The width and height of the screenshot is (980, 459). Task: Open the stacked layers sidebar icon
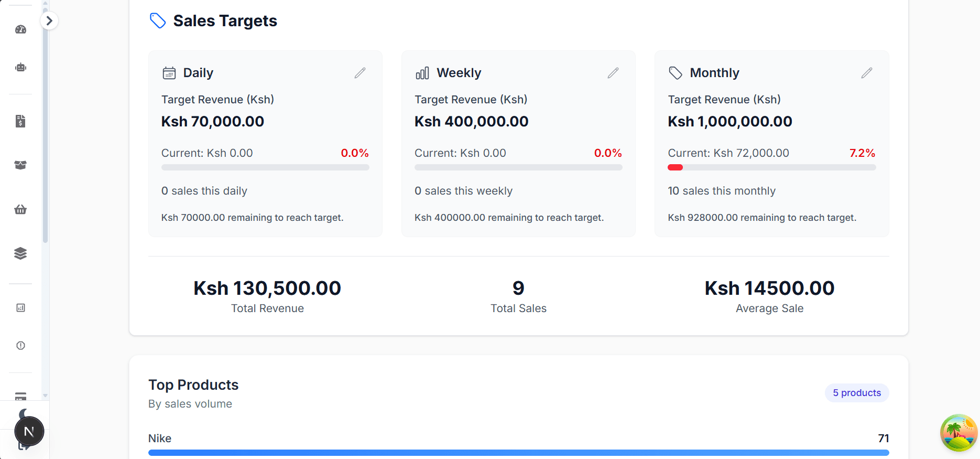pos(20,253)
